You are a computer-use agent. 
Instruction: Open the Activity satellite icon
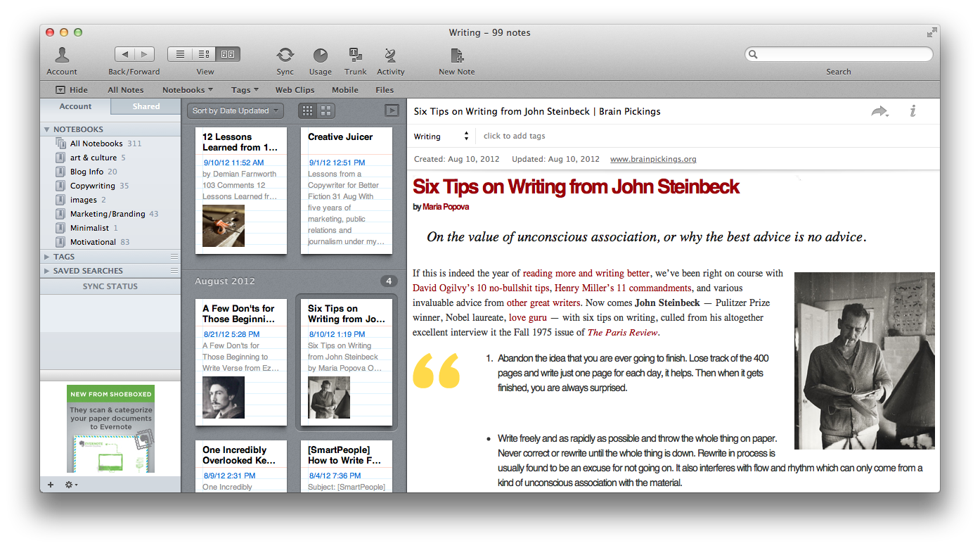tap(390, 56)
